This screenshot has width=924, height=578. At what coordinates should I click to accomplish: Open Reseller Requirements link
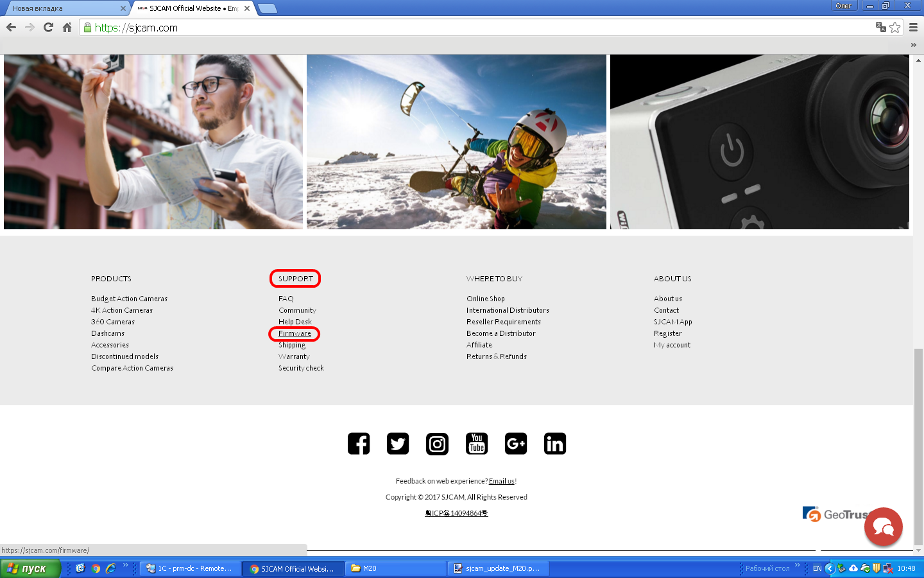504,322
